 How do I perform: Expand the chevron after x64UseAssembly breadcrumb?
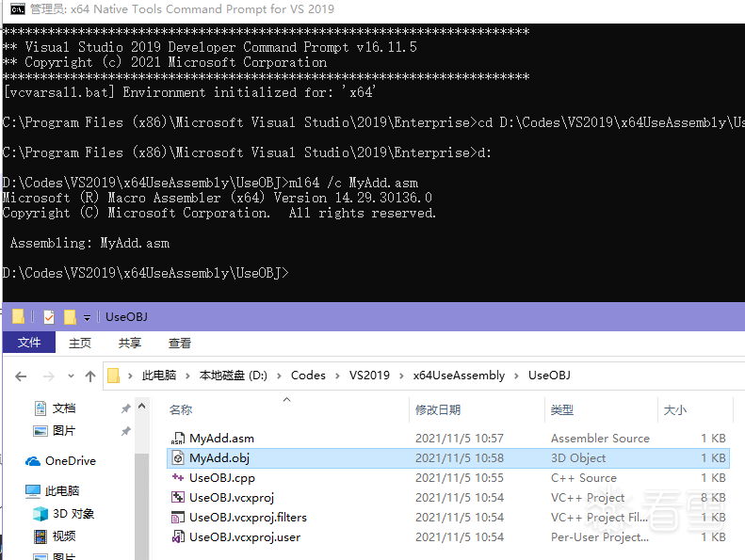[516, 376]
